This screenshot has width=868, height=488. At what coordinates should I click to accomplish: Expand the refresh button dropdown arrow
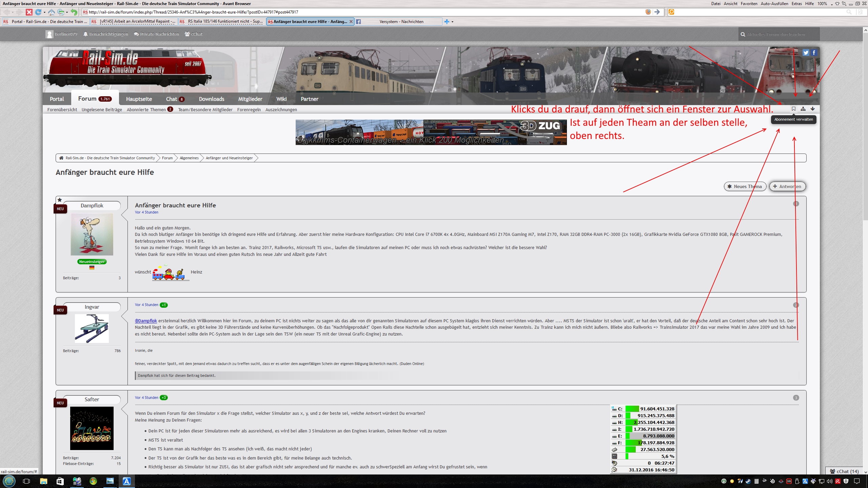click(x=44, y=12)
